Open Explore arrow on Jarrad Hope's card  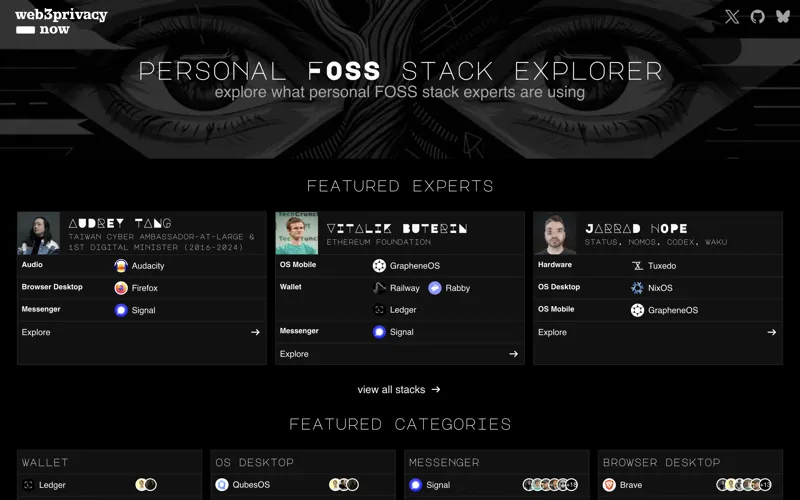(771, 332)
